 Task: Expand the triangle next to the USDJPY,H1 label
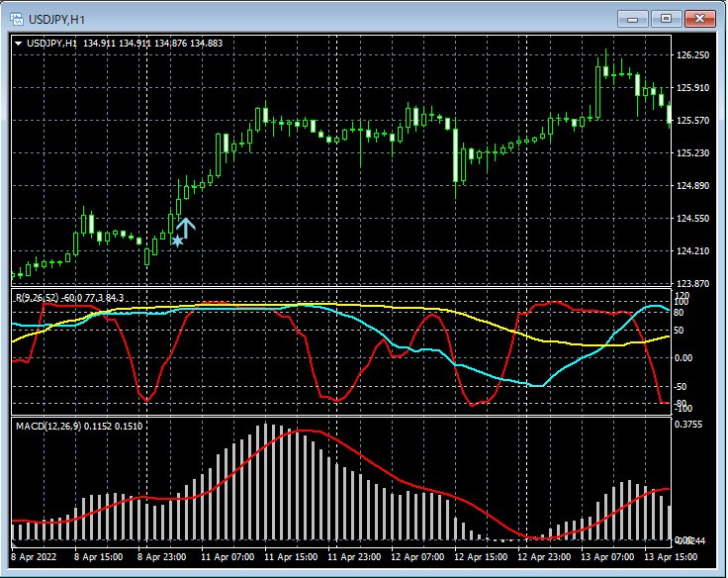coord(19,44)
